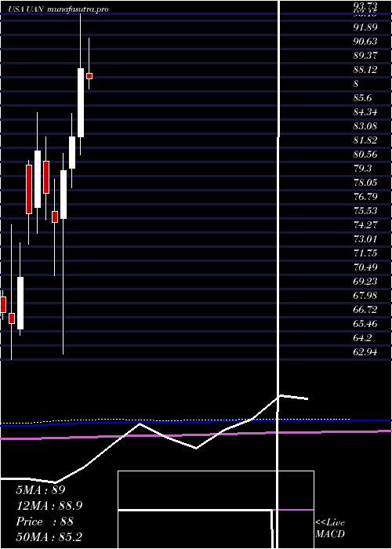Click the 75.53 price axis label
Image resolution: width=392 pixels, height=549 pixels.
pyautogui.click(x=365, y=211)
